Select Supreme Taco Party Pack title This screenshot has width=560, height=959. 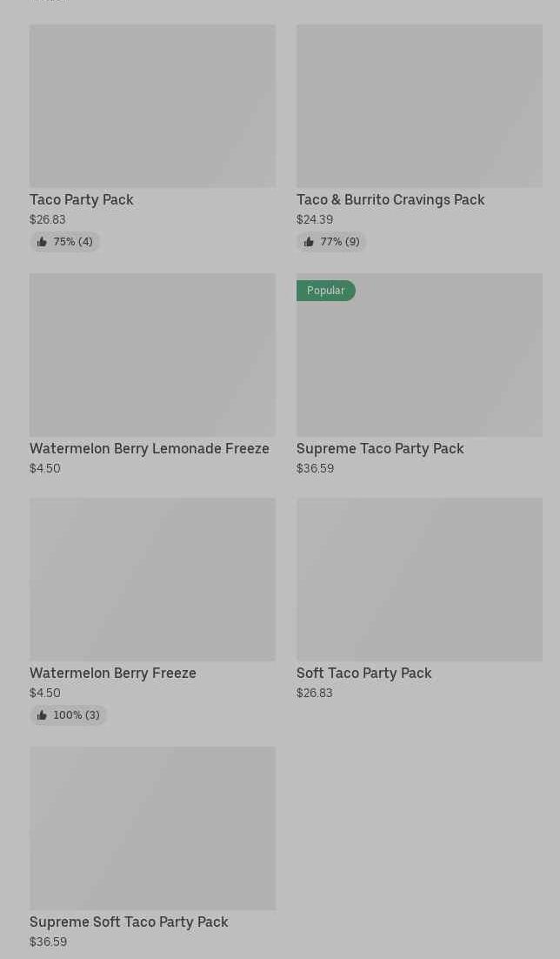tap(380, 449)
